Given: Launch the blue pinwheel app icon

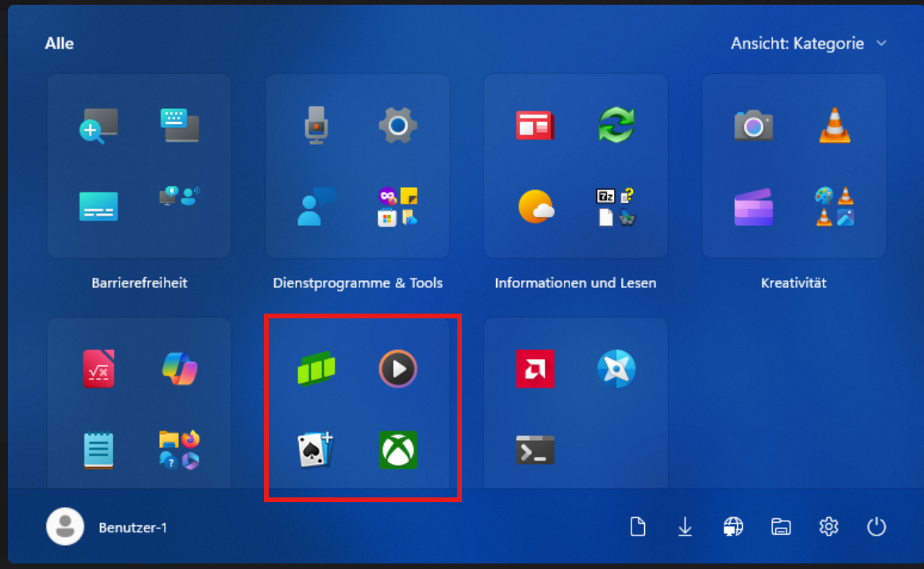Looking at the screenshot, I should 616,368.
